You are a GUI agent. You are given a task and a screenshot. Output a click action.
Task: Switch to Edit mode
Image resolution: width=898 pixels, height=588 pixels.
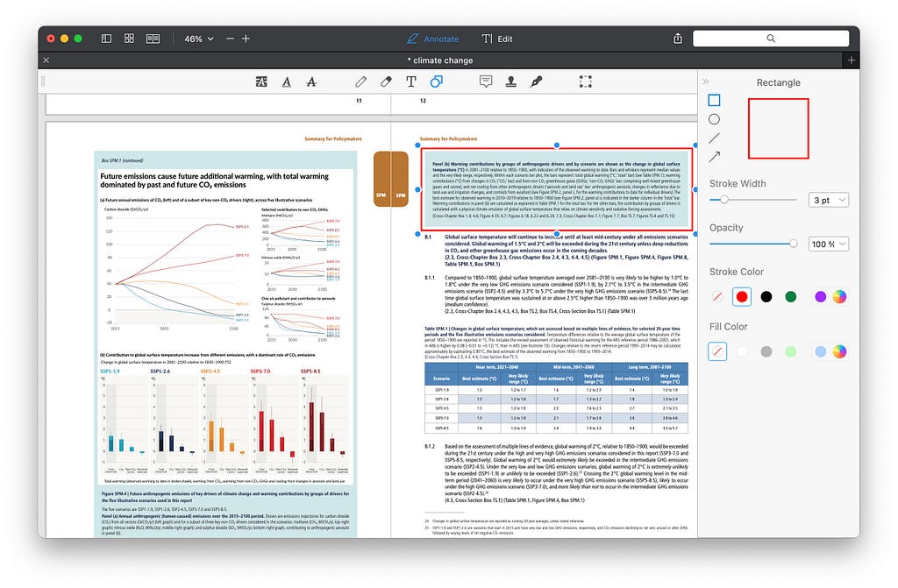[x=496, y=39]
